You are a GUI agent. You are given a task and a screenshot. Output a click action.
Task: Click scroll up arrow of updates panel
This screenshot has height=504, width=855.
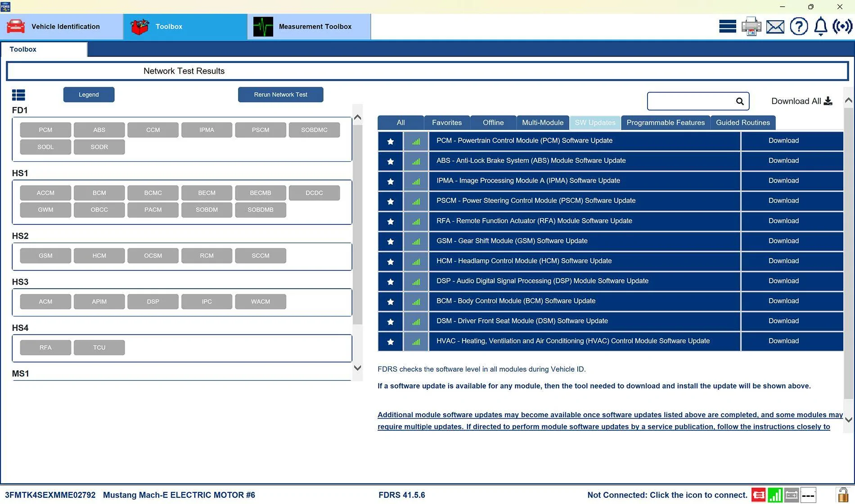click(x=849, y=100)
